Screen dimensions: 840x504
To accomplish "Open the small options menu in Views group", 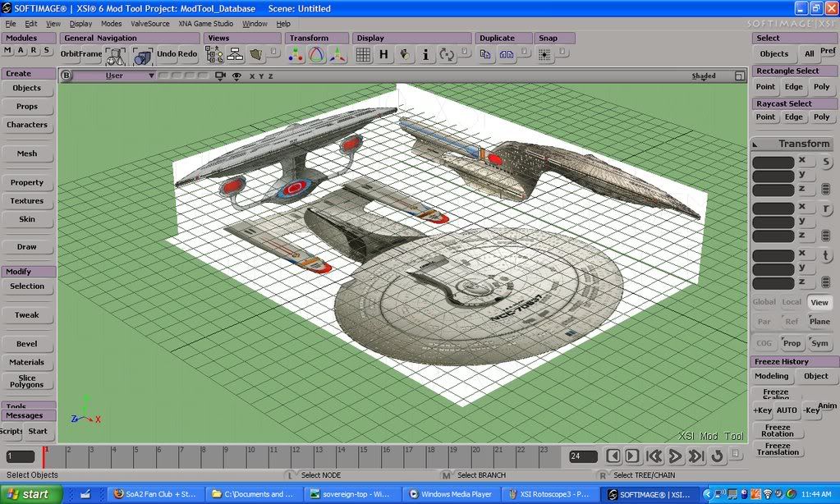I will coord(273,52).
